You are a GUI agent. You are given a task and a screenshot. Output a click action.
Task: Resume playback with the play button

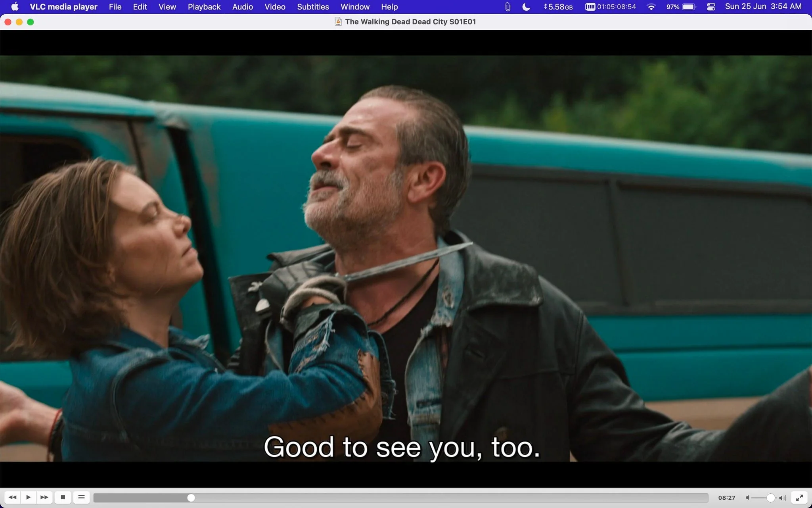pyautogui.click(x=28, y=497)
